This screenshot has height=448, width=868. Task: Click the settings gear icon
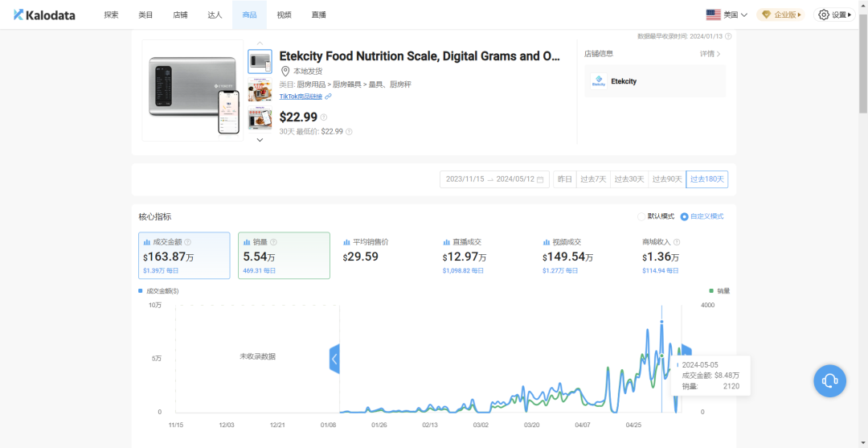pos(824,15)
